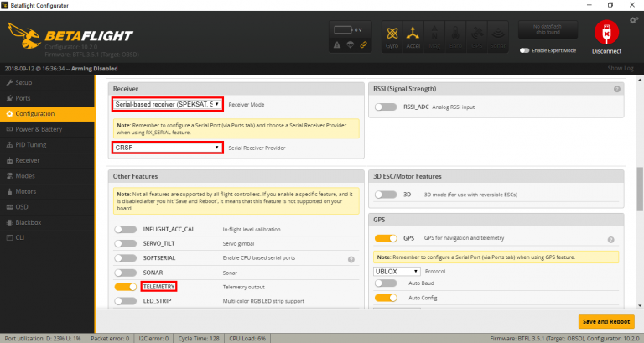
Task: Click Save and Reboot button
Action: (x=605, y=321)
